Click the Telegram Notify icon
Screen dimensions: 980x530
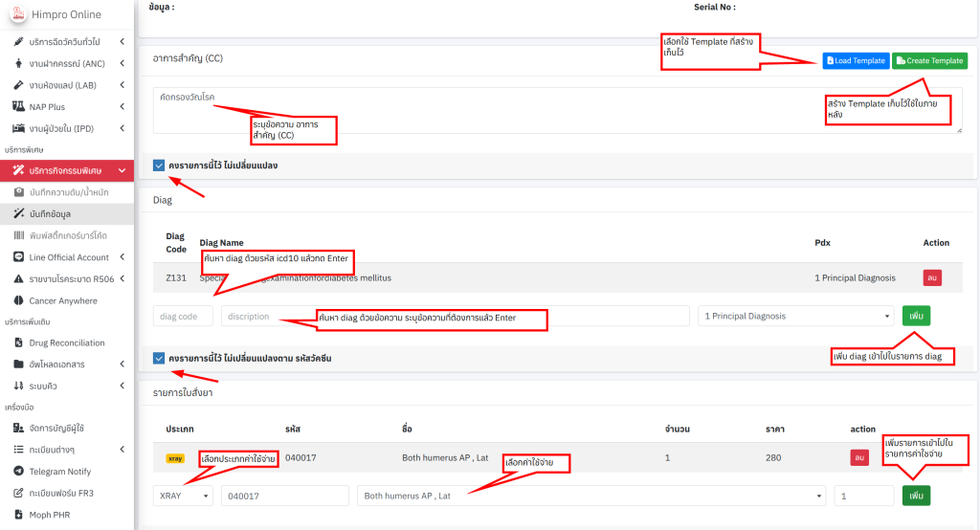coord(19,472)
